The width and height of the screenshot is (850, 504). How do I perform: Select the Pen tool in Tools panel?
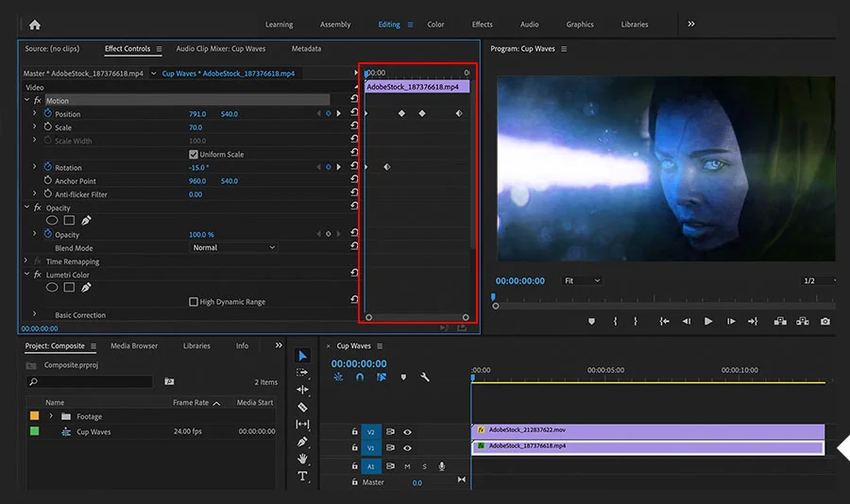(x=302, y=442)
